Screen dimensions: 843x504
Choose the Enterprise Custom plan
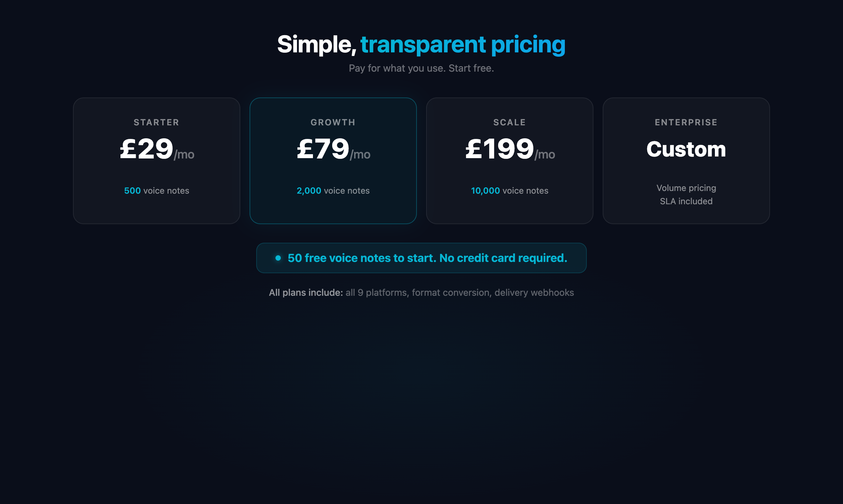pyautogui.click(x=686, y=160)
